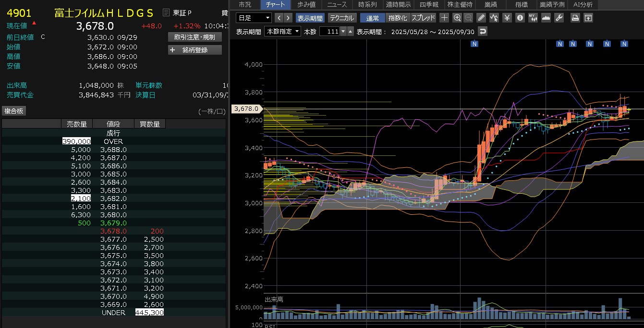Open the yen price icon tool
Screen dimensions: 644x328
click(x=507, y=18)
